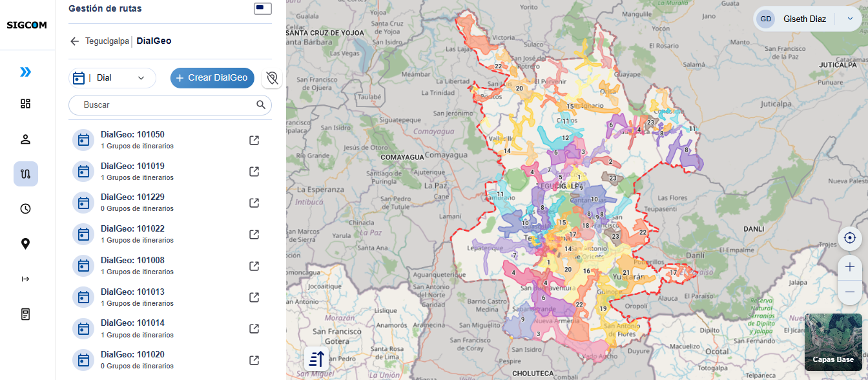
Task: Toggle the panel layout switch near Gestión de rutas
Action: click(x=263, y=8)
